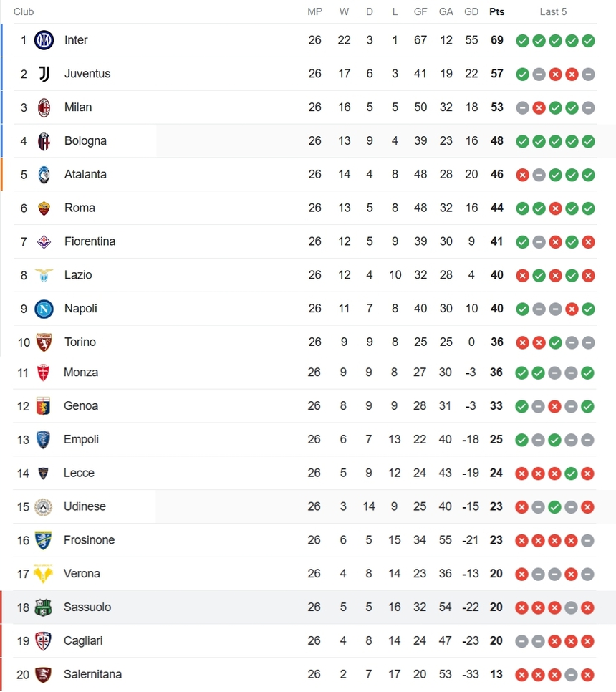This screenshot has width=616, height=692.
Task: Click Lecce's green win marker in Last 5
Action: 572,474
